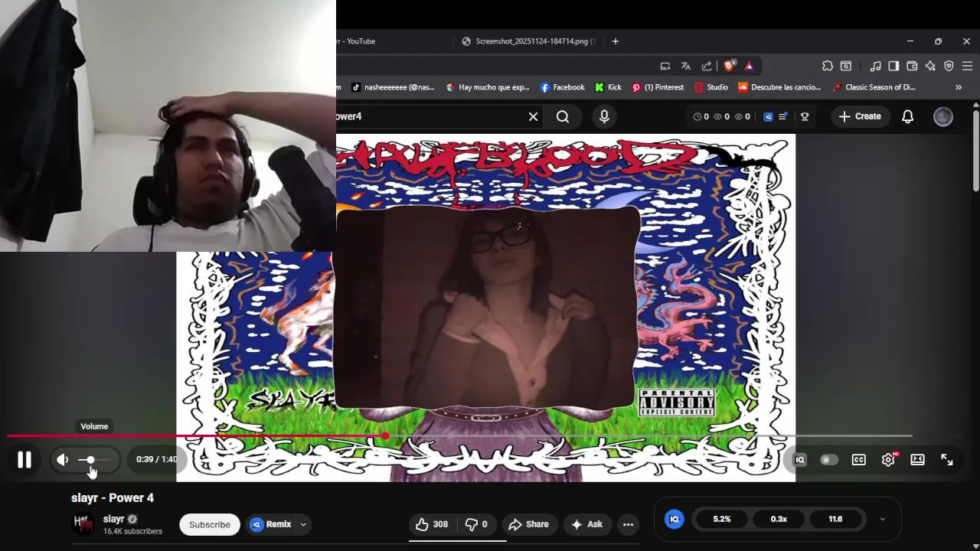Show more bookmarks with double chevron
Viewport: 980px width, 551px height.
tap(958, 87)
